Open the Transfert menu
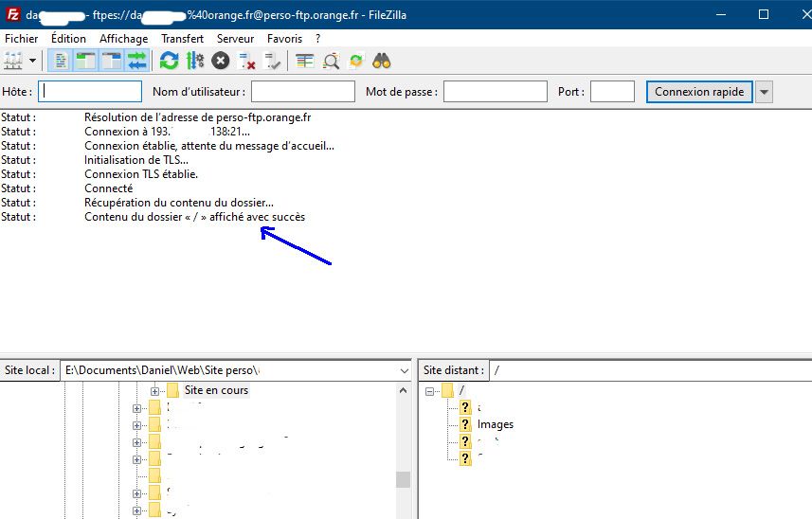This screenshot has width=812, height=519. 182,39
